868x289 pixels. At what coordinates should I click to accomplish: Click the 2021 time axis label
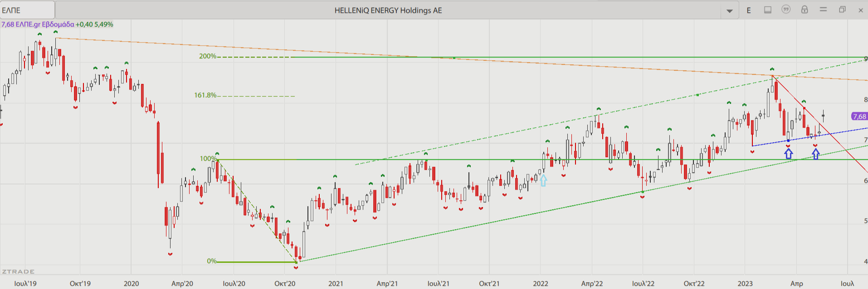pyautogui.click(x=336, y=284)
